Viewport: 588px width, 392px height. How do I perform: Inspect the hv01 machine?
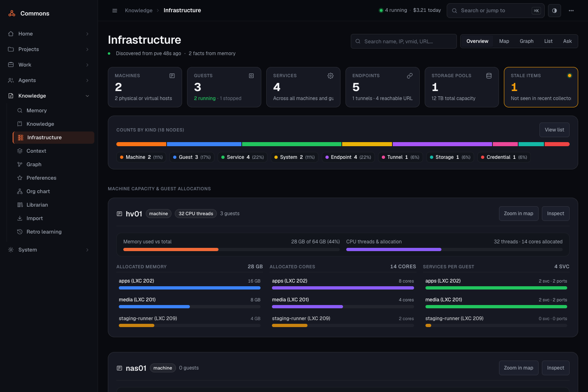(555, 214)
